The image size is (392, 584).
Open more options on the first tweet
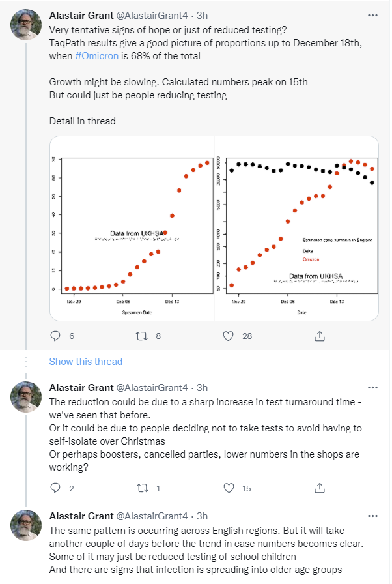pos(372,15)
